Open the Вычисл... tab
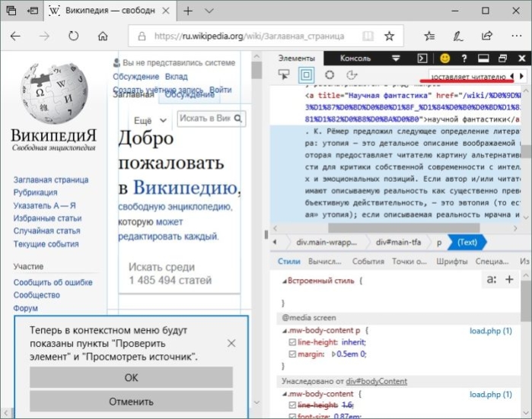The image size is (532, 419). click(x=325, y=261)
